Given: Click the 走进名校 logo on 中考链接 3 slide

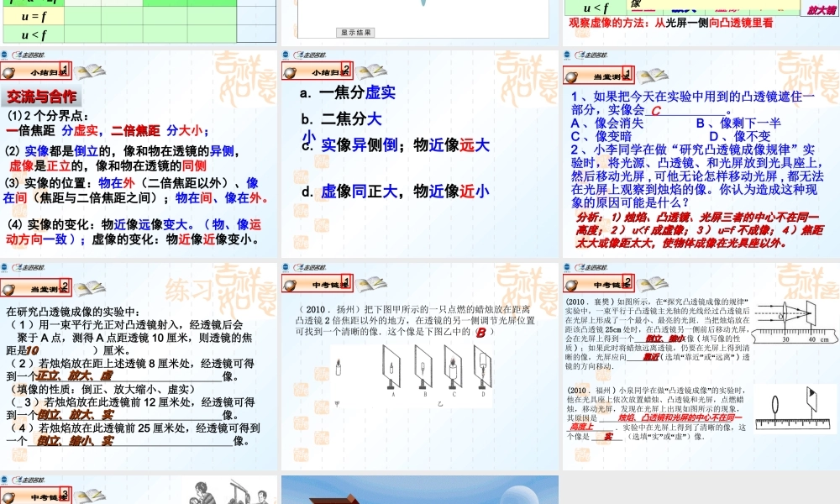Looking at the screenshot, I should click(x=28, y=480).
